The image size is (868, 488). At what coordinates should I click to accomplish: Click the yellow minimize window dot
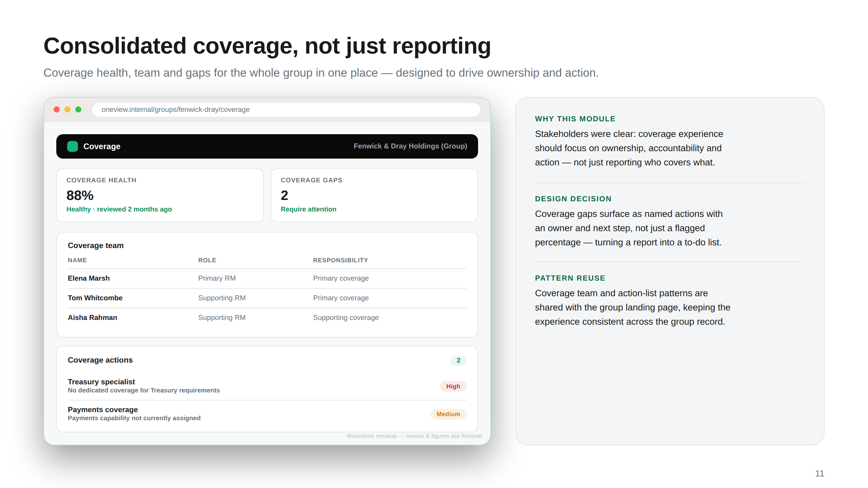pos(67,109)
